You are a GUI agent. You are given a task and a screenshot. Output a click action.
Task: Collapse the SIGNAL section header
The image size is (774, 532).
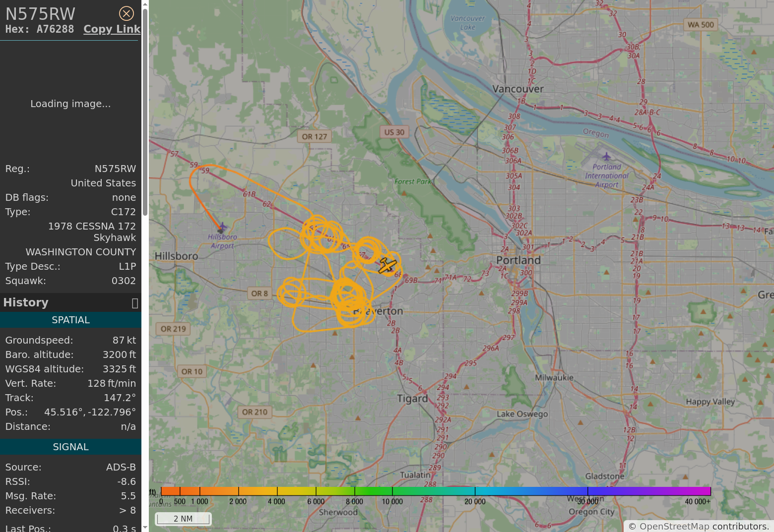(70, 447)
